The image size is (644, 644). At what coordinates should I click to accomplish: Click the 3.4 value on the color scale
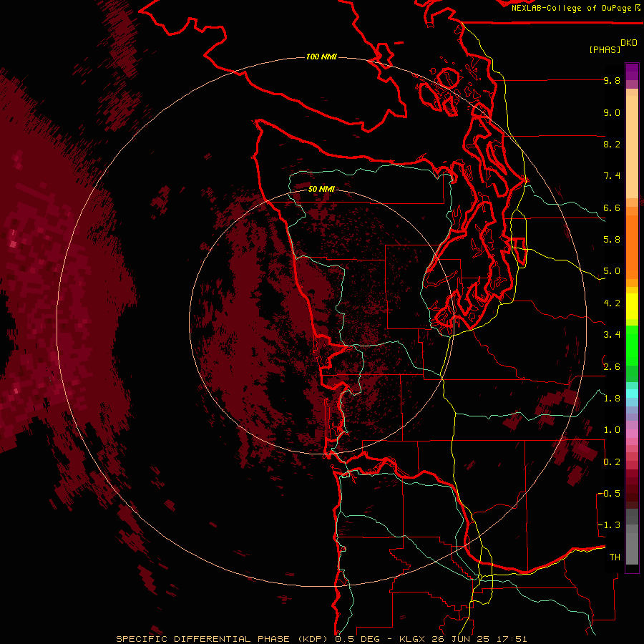(612, 335)
